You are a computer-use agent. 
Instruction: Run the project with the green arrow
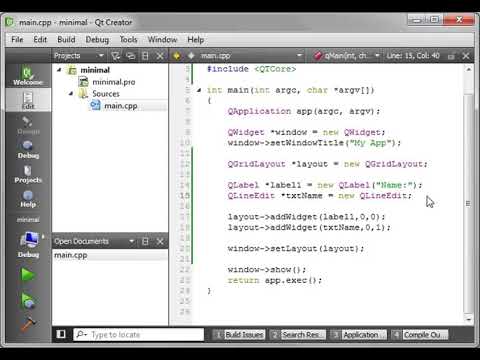[x=27, y=275]
